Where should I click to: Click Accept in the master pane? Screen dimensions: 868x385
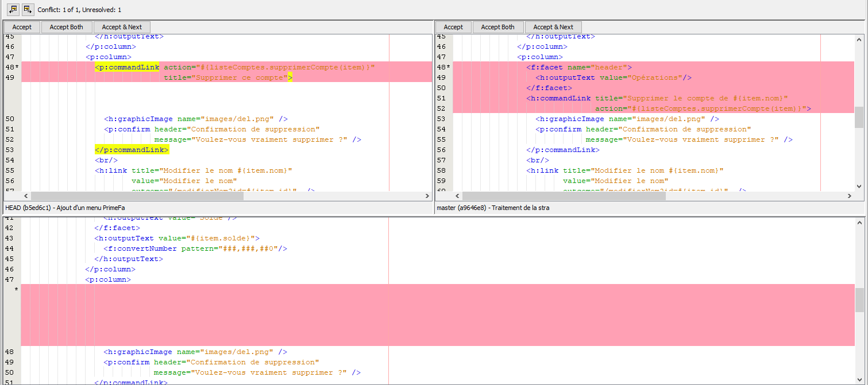pyautogui.click(x=453, y=27)
